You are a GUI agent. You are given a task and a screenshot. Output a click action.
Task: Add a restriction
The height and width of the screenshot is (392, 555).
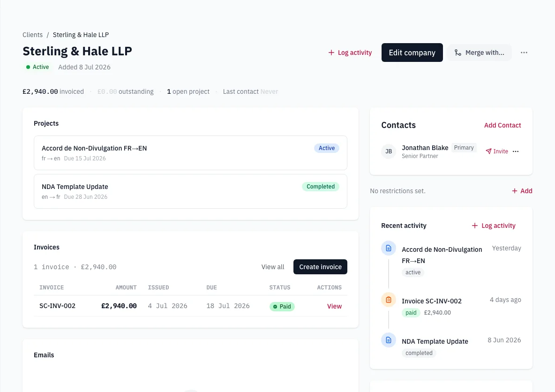coord(522,191)
